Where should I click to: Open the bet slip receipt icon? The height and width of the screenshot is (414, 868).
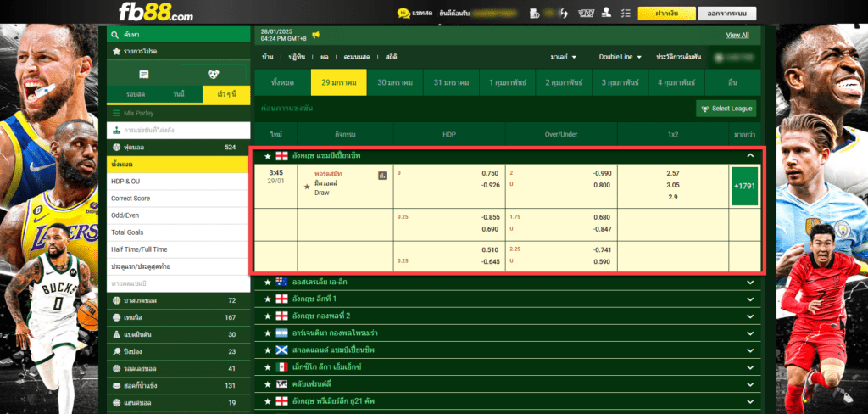[143, 74]
